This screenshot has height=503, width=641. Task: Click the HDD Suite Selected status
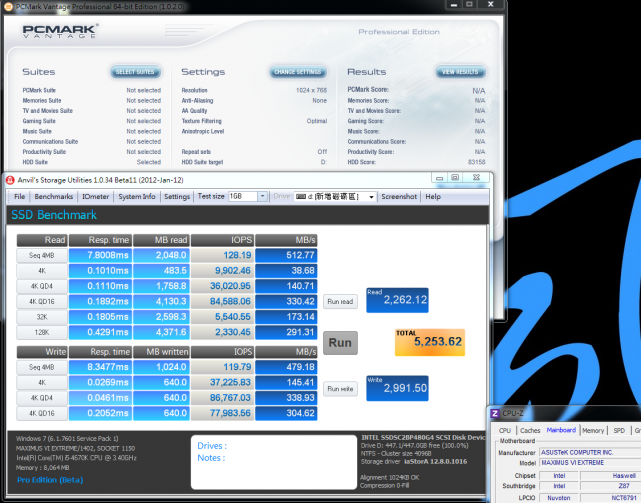(x=149, y=162)
